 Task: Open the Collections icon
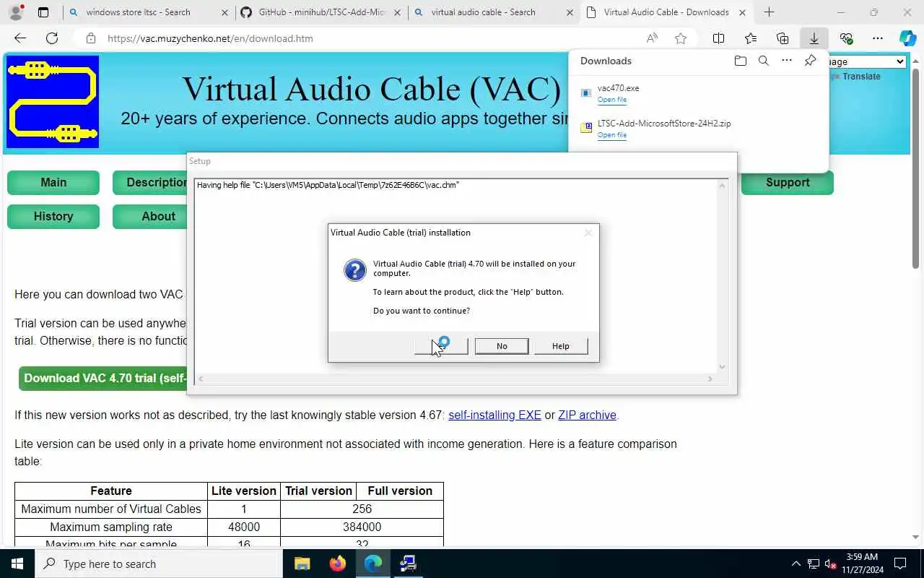(783, 38)
